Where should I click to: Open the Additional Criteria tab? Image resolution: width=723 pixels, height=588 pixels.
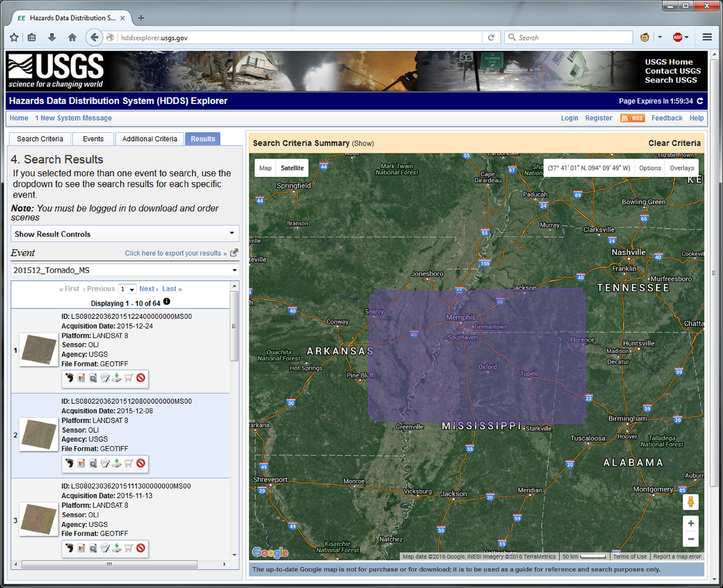pyautogui.click(x=150, y=139)
